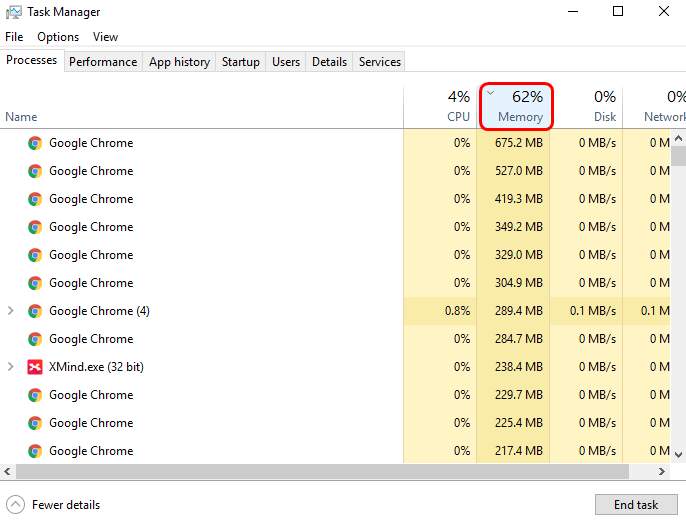The width and height of the screenshot is (686, 524).
Task: Sort by the Network column header
Action: pos(654,108)
